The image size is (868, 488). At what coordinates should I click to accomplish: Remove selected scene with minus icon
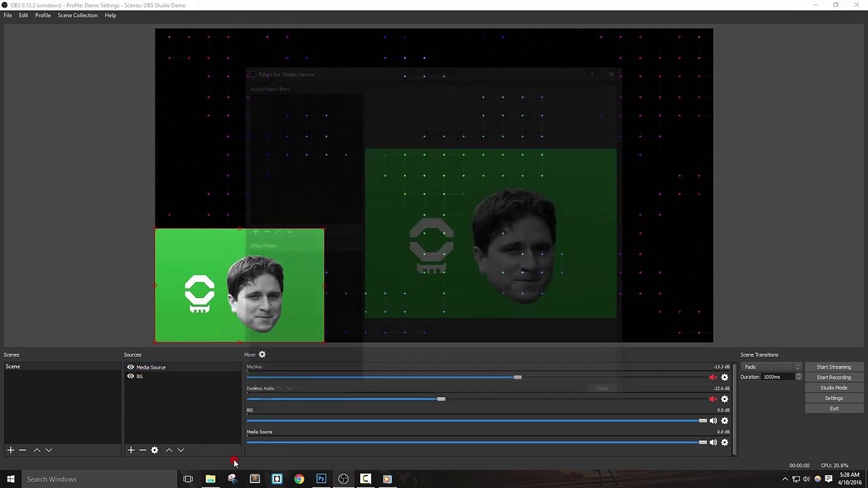[x=22, y=450]
